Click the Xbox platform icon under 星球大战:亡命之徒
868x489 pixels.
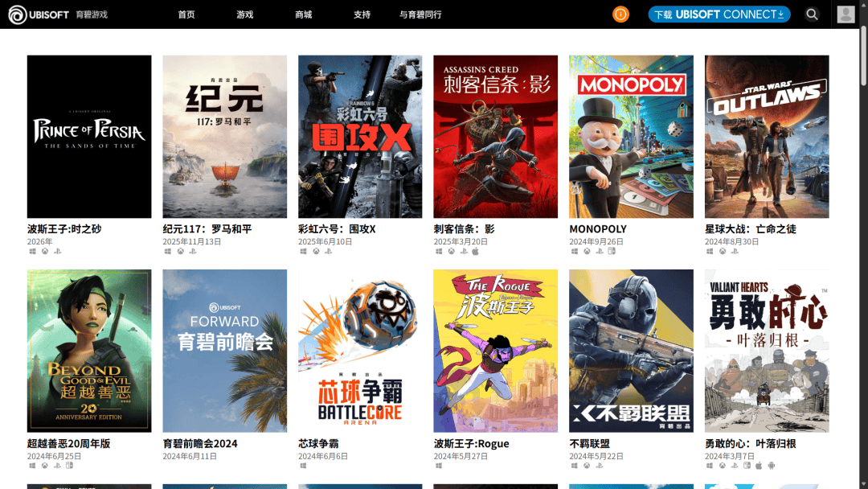coord(722,251)
